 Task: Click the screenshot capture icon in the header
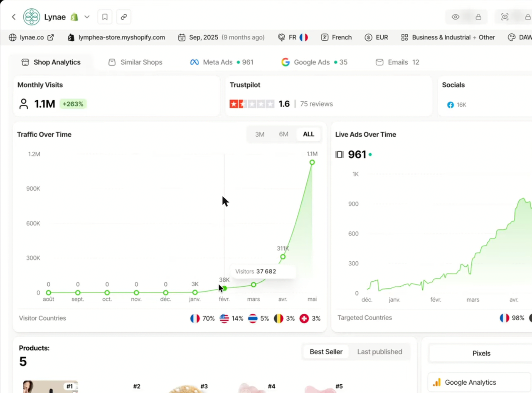(x=505, y=17)
